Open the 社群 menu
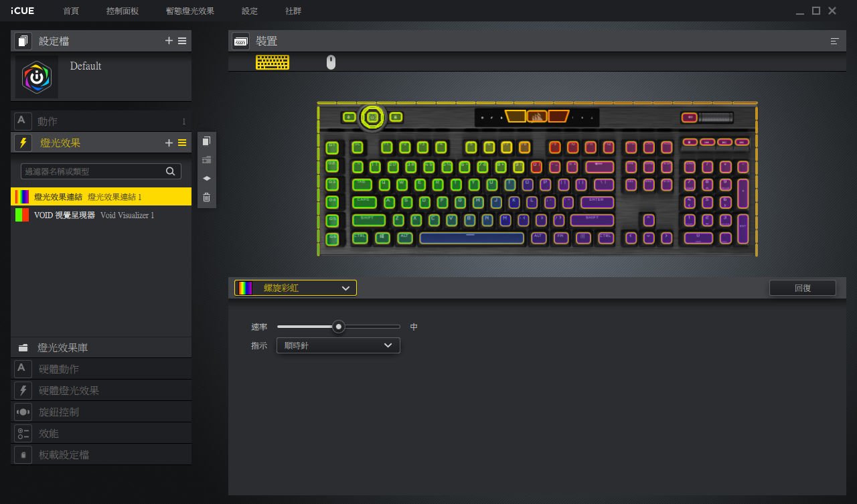 (x=293, y=11)
